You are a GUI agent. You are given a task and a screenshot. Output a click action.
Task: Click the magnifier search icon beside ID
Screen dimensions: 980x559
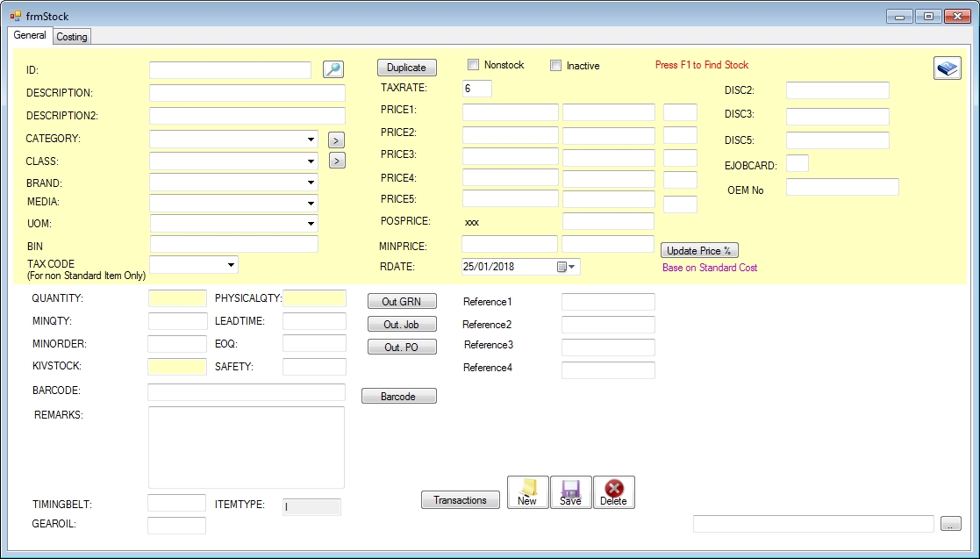(333, 68)
